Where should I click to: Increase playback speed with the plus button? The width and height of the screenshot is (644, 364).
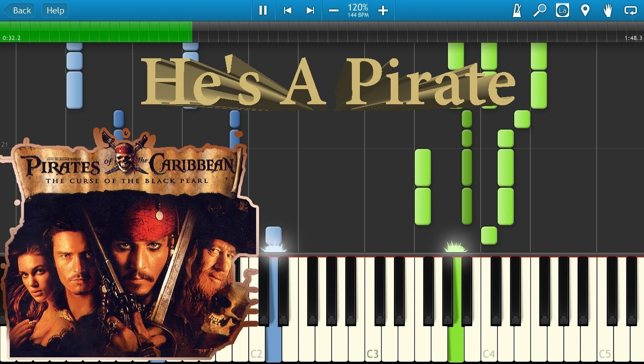(383, 10)
